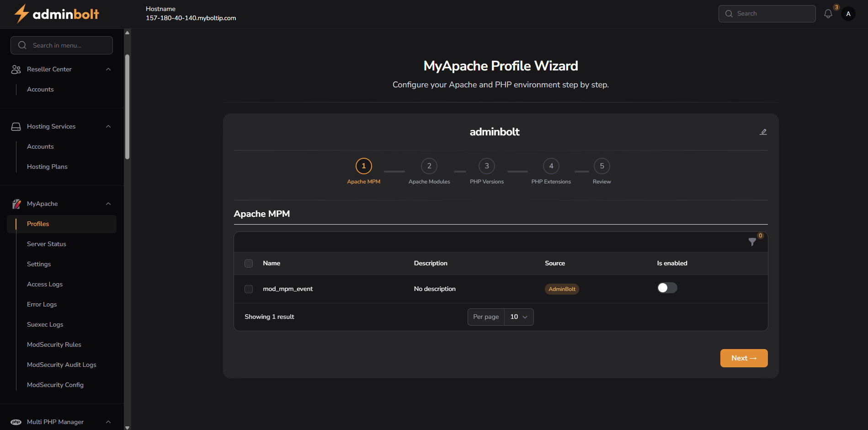Image resolution: width=868 pixels, height=430 pixels.
Task: Click the magnifier in the sidebar search box
Action: [x=22, y=45]
